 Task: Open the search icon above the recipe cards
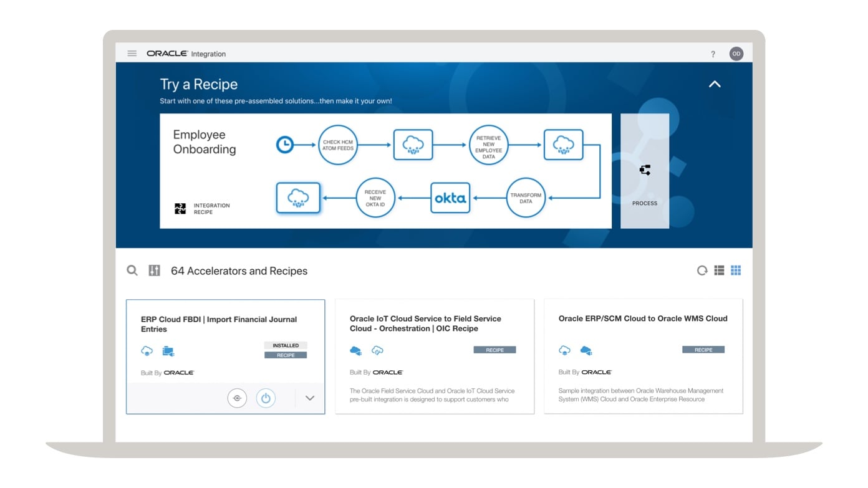132,270
